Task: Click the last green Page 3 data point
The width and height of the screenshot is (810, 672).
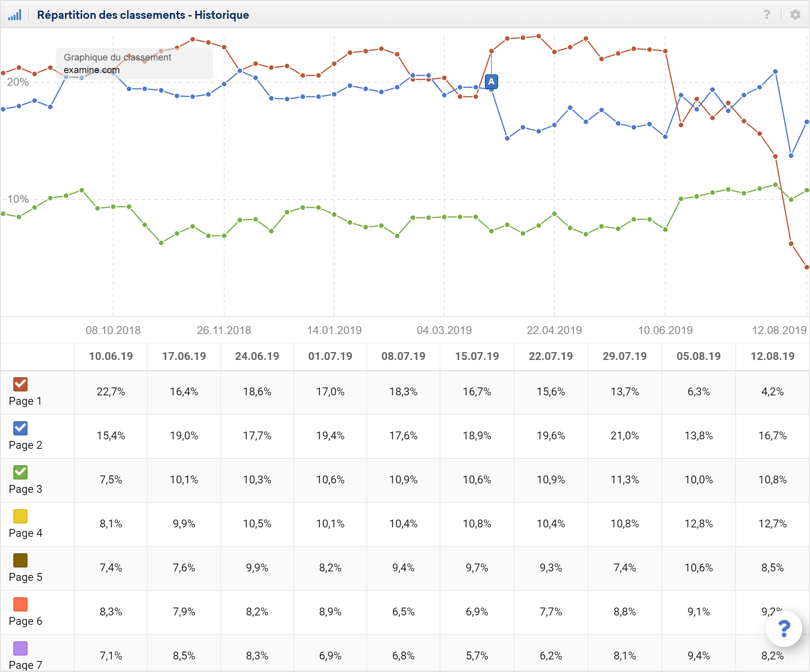Action: tap(806, 190)
